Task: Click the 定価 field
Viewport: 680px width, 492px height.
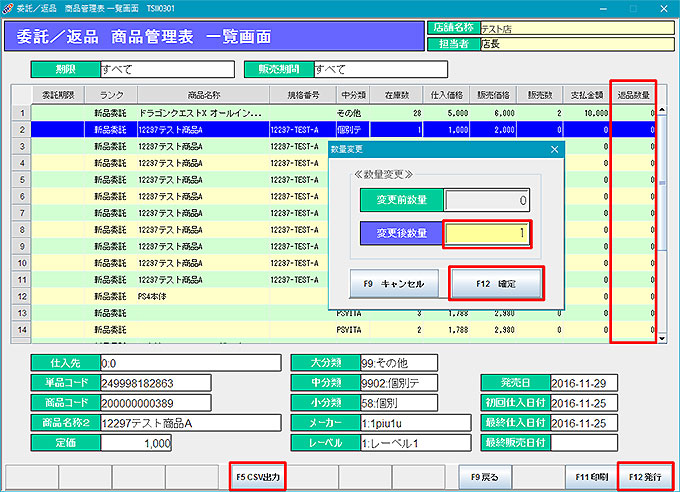Action: (x=136, y=443)
